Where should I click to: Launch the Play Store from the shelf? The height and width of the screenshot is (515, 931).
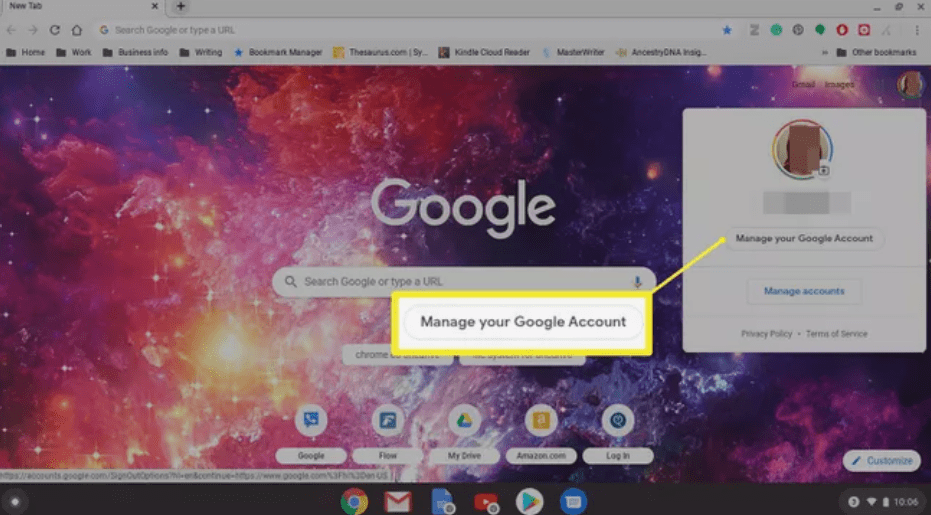pos(529,502)
